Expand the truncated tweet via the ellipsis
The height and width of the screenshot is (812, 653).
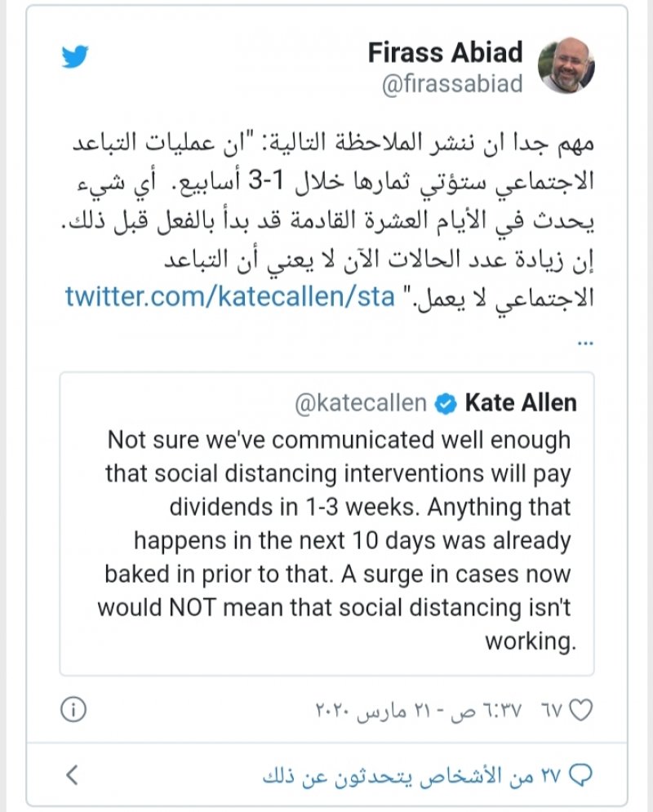584,342
